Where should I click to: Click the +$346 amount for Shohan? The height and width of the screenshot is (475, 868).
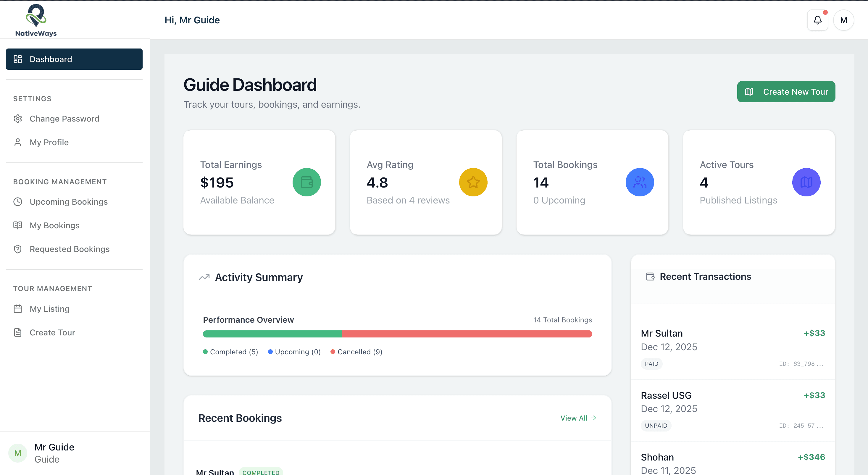coord(811,457)
